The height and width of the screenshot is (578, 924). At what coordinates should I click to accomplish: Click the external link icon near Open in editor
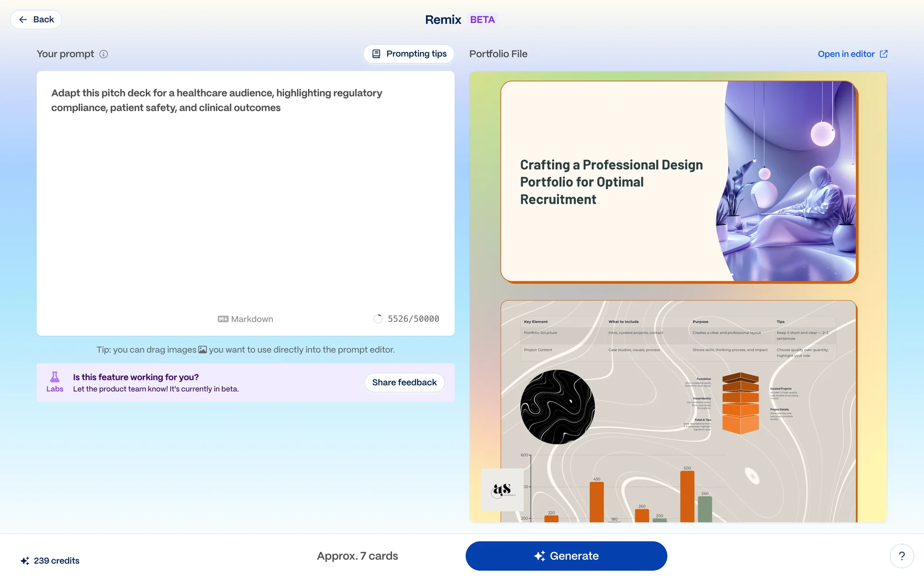884,54
